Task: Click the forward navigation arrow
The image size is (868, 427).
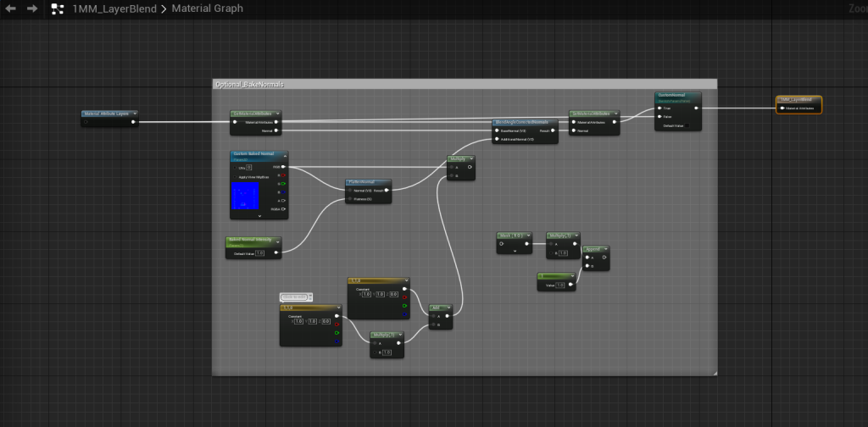Action: pos(32,8)
